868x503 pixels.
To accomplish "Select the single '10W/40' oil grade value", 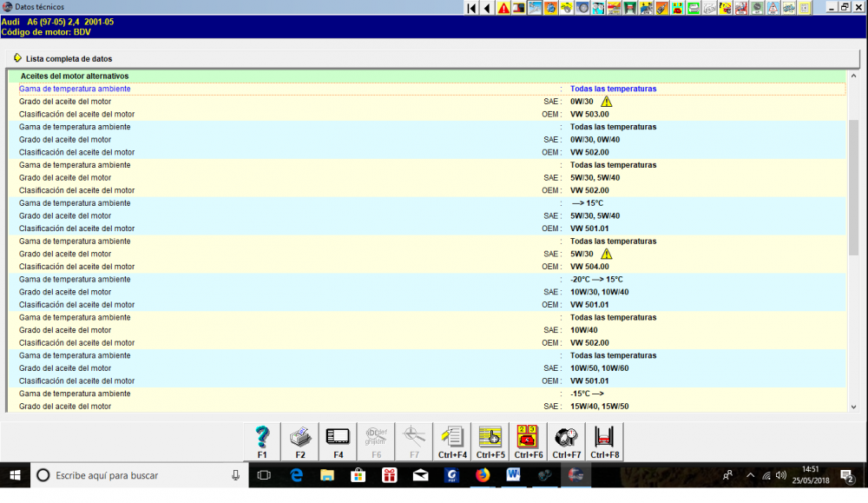I will point(584,330).
